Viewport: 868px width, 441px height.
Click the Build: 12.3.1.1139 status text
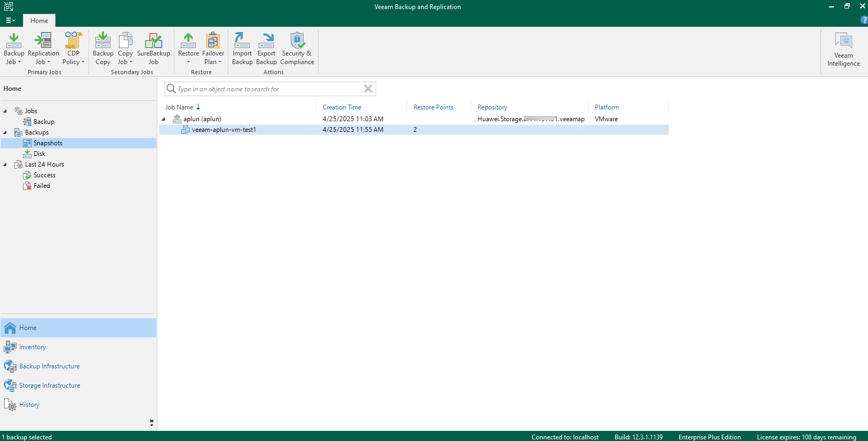pos(639,437)
